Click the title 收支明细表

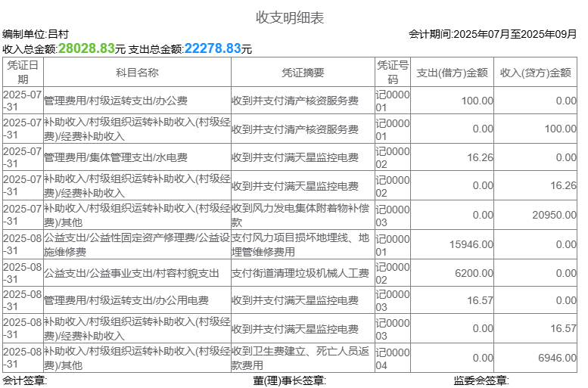pos(290,17)
